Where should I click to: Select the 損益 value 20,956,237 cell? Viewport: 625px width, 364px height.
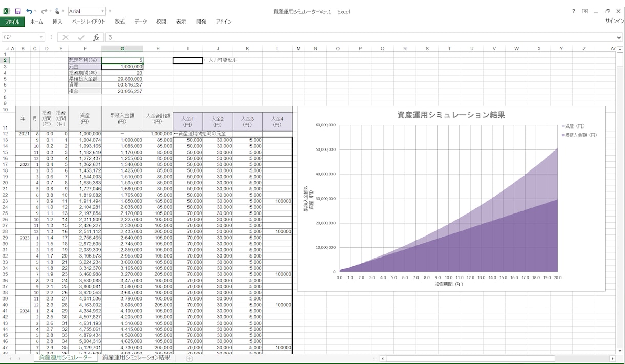pyautogui.click(x=122, y=91)
